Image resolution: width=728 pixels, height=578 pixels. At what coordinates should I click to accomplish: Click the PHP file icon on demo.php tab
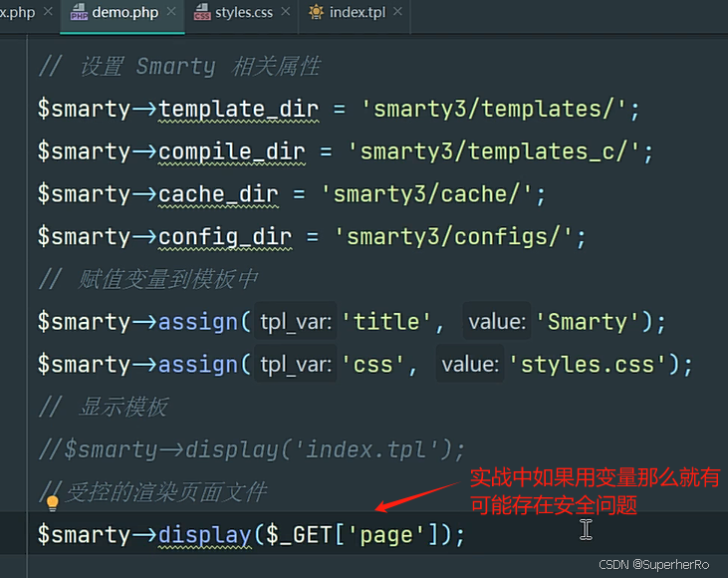[x=79, y=12]
